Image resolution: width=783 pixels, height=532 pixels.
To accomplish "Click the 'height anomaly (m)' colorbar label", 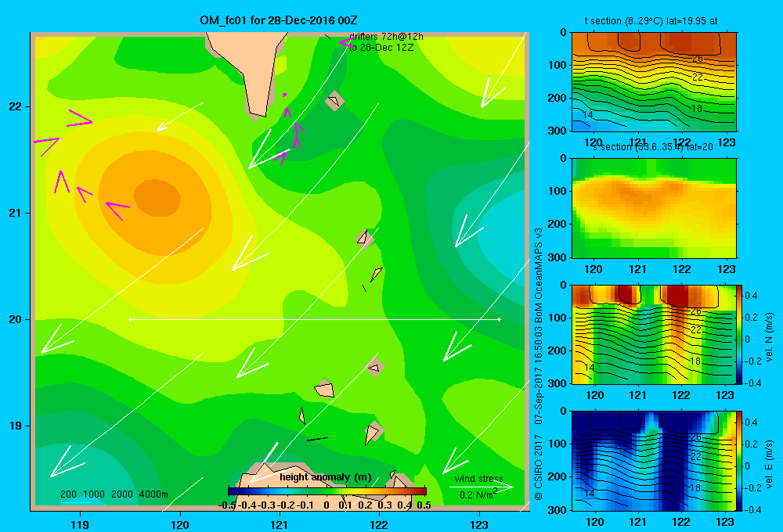I will pos(326,477).
